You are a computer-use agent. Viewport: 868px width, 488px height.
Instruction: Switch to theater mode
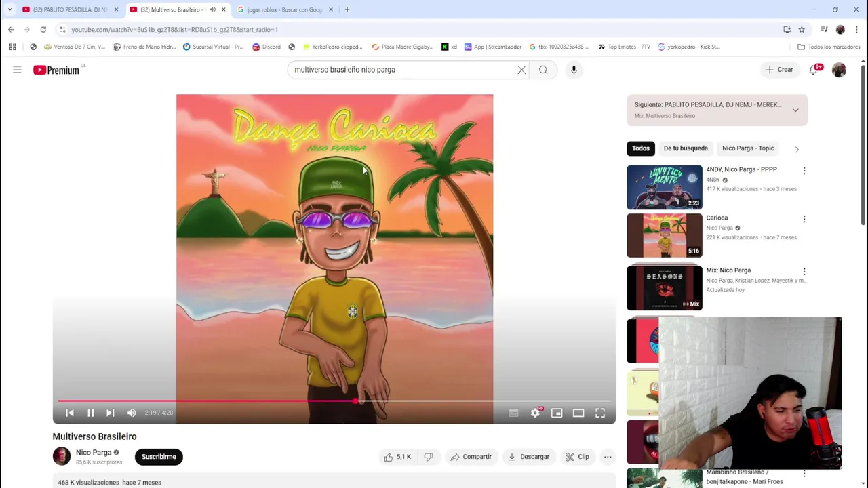coord(578,413)
